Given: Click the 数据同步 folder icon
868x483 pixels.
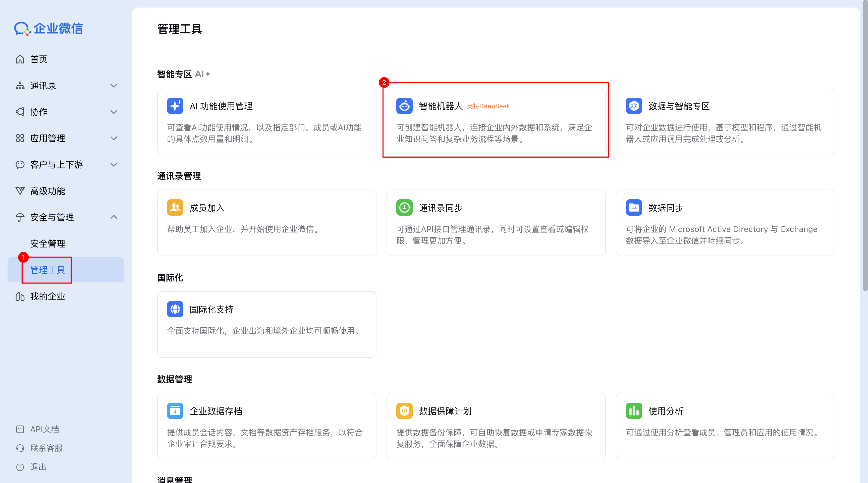Looking at the screenshot, I should [x=634, y=207].
